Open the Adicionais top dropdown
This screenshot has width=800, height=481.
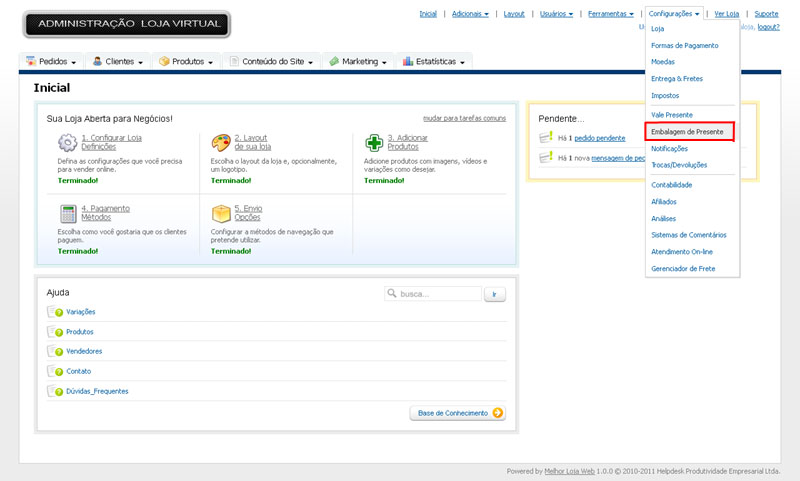tap(470, 14)
